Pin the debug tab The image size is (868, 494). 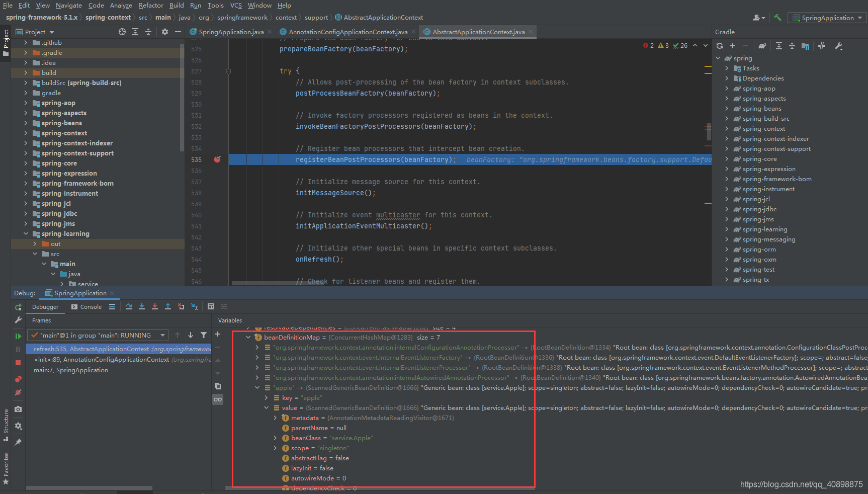tap(18, 442)
